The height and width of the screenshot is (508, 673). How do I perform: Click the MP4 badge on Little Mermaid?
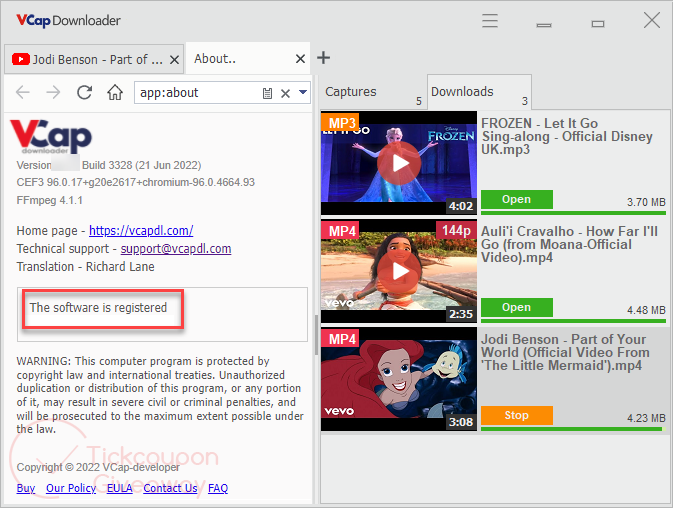tap(340, 339)
